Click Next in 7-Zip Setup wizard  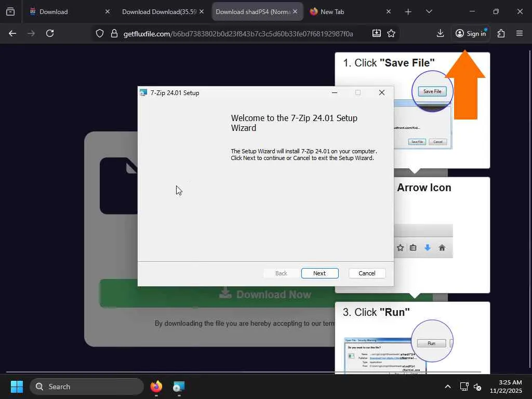(320, 273)
